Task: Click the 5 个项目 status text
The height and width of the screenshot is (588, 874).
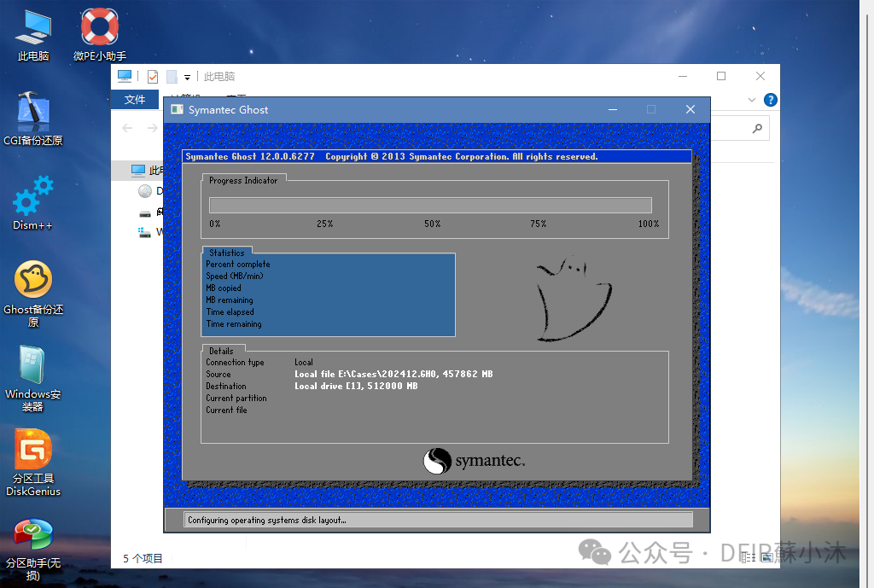Action: tap(143, 558)
